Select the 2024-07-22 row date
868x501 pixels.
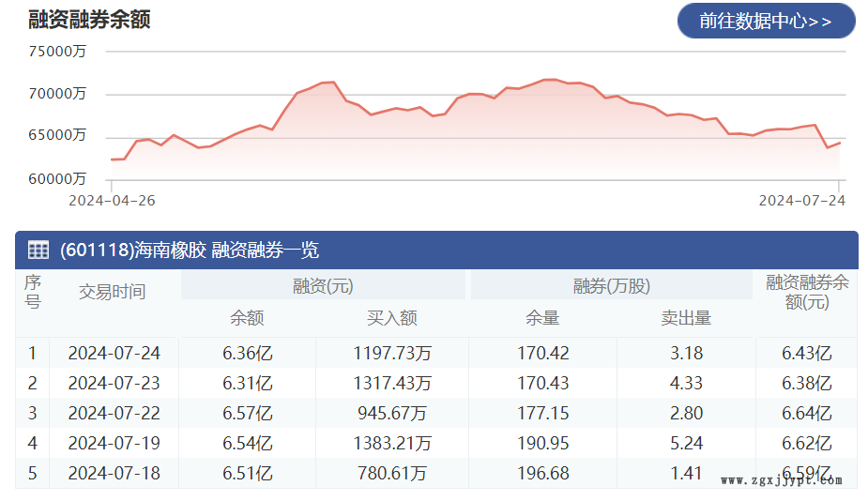pos(114,413)
